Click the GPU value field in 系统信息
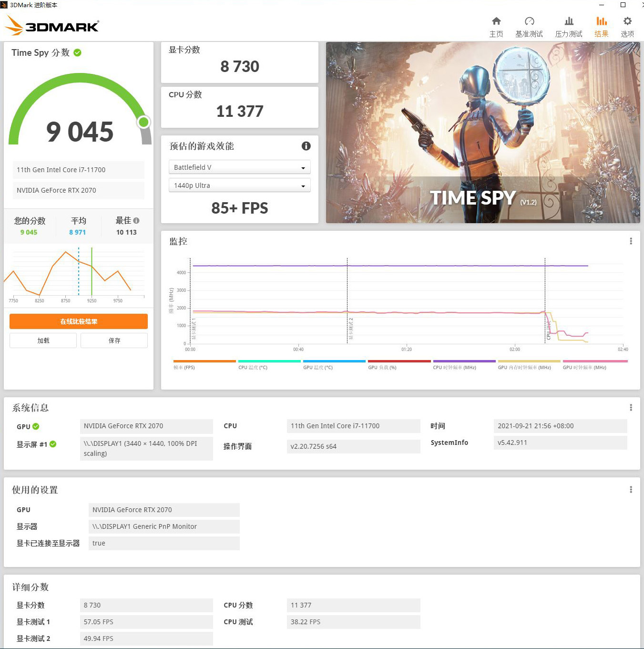The image size is (644, 649). coord(146,426)
